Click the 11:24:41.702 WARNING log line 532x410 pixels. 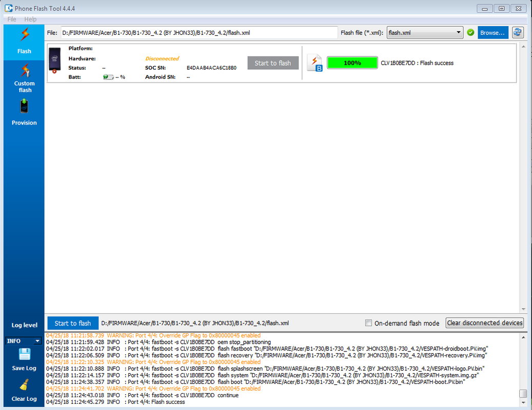(153, 388)
